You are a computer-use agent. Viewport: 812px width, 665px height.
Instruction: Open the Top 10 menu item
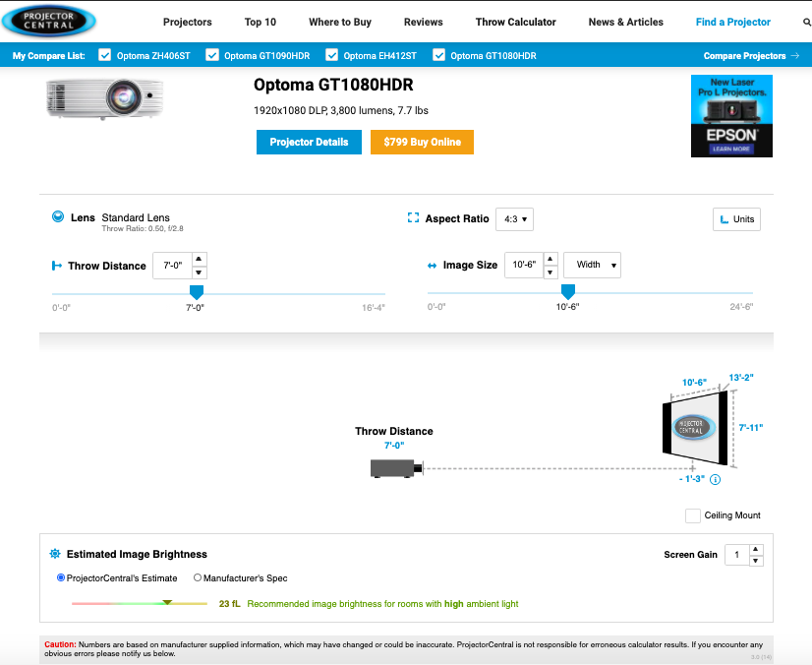pyautogui.click(x=261, y=22)
